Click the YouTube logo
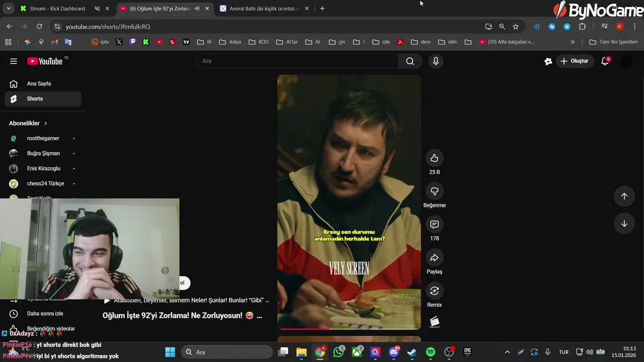Screen dimensions: 644x362 pyautogui.click(x=45, y=61)
